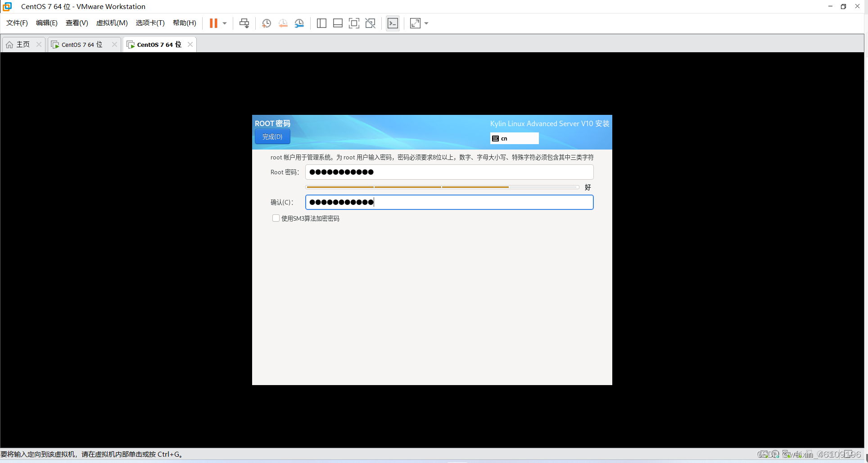This screenshot has width=868, height=463.
Task: Click the take snapshot icon
Action: pyautogui.click(x=267, y=23)
